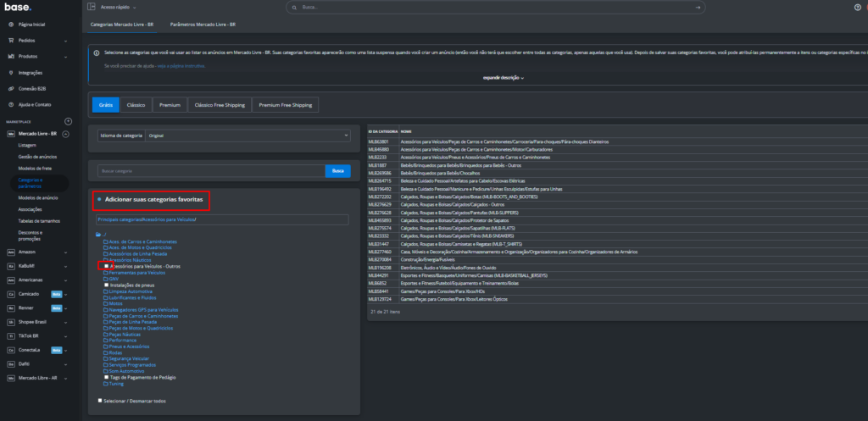Select the Premium listing type tab
The width and height of the screenshot is (868, 421).
170,106
